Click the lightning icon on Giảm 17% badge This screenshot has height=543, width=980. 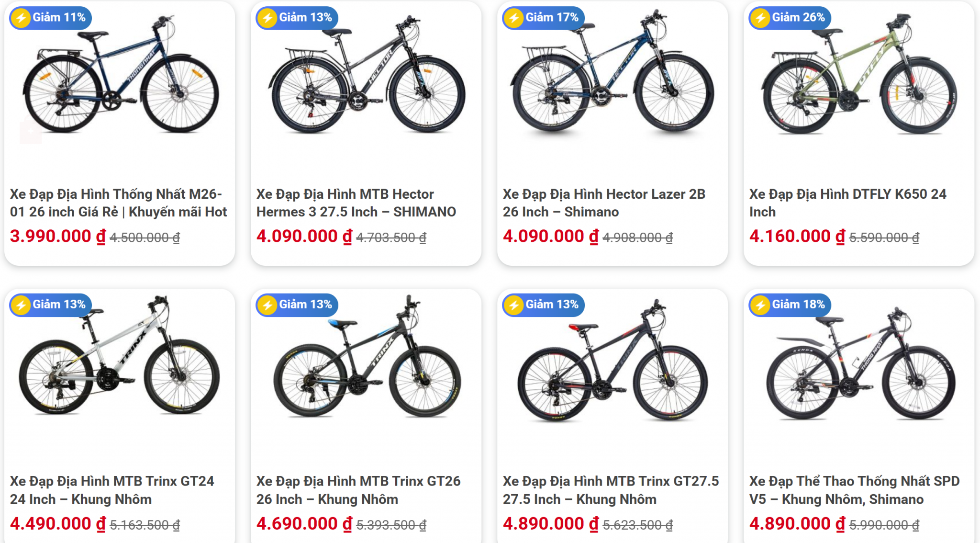[x=514, y=18]
